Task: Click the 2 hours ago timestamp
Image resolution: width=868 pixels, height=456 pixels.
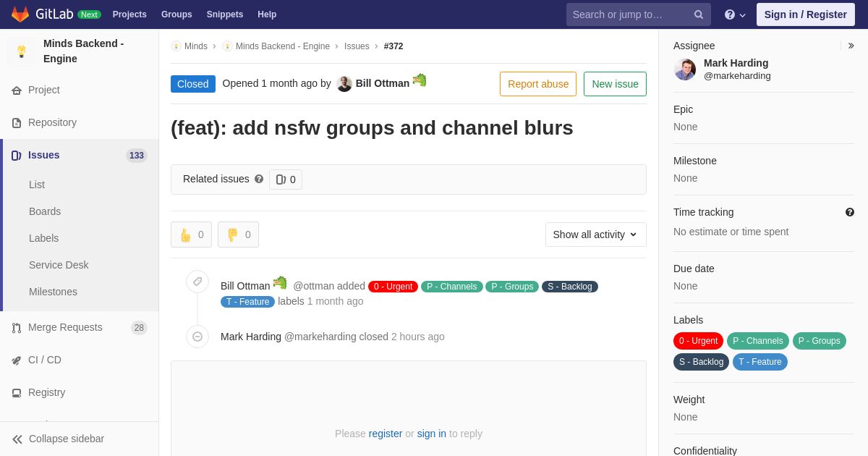Action: point(418,337)
